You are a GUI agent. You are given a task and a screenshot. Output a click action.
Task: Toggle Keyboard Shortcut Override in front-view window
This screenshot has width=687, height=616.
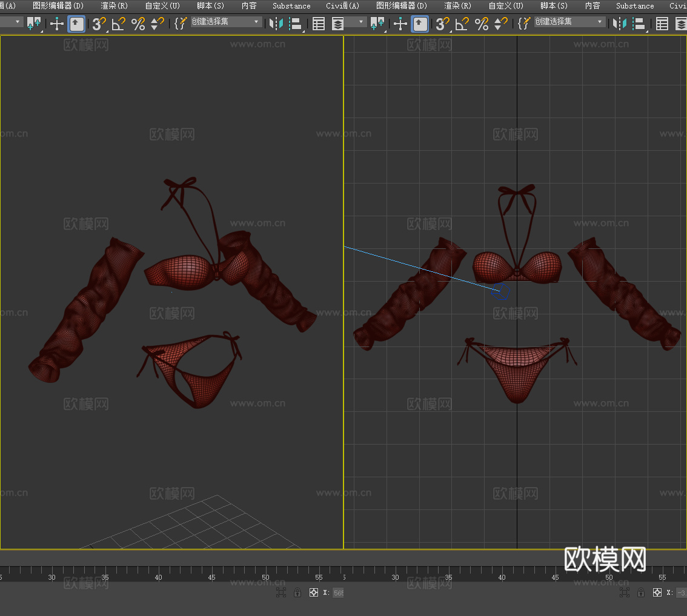click(x=420, y=24)
